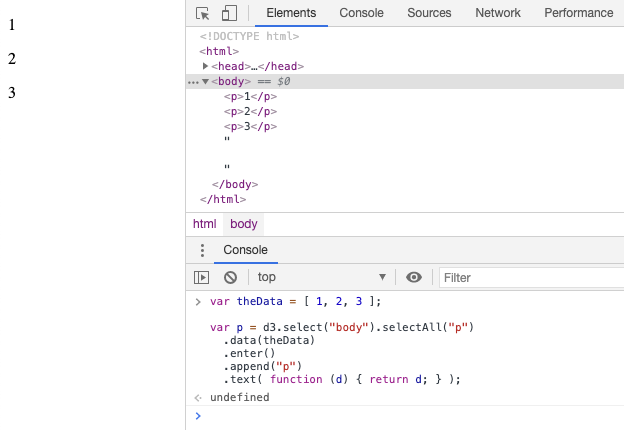Click the html breadcrumb

tap(205, 224)
